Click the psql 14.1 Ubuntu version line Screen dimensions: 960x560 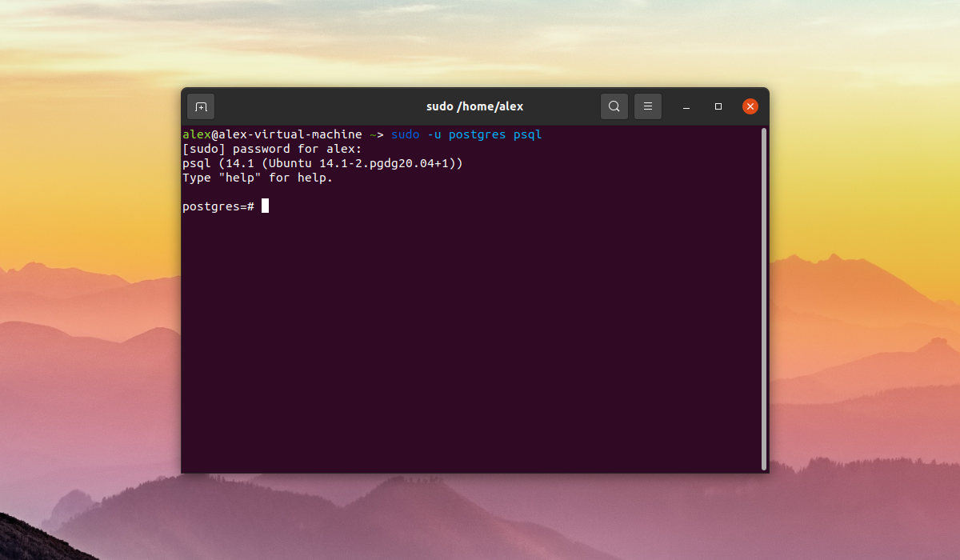322,164
